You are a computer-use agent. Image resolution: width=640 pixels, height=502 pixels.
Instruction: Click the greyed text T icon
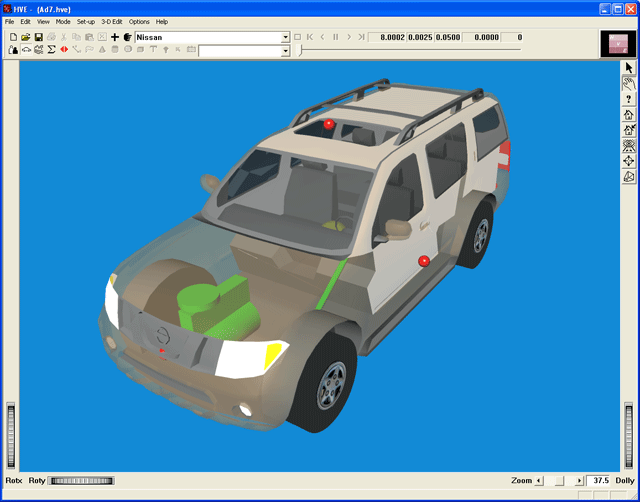pos(153,50)
